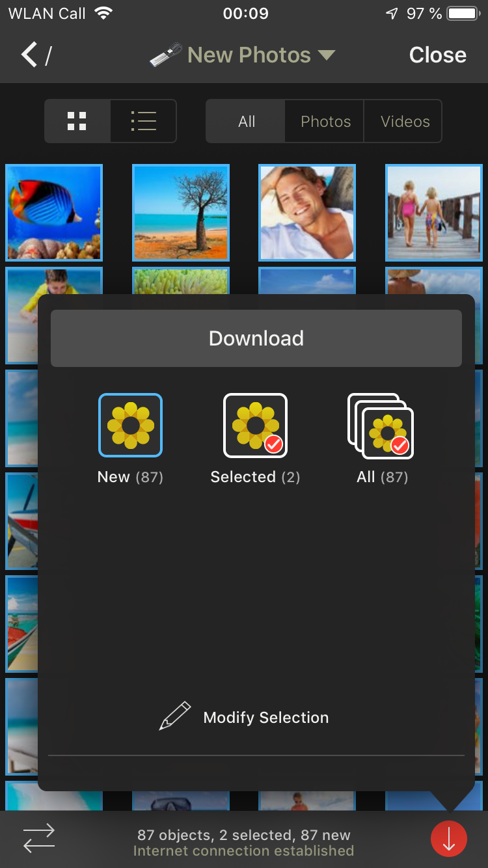
Task: Tap the red download arrow button
Action: [449, 839]
